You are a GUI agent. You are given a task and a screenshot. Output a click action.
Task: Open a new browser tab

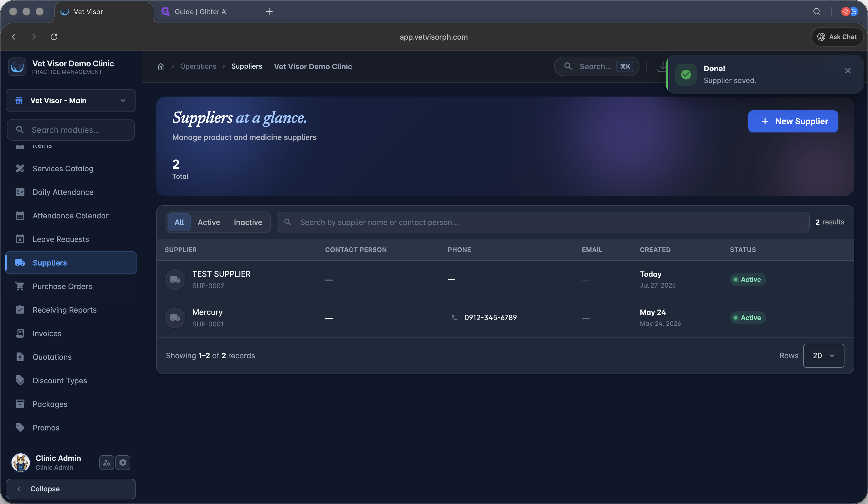coord(269,11)
